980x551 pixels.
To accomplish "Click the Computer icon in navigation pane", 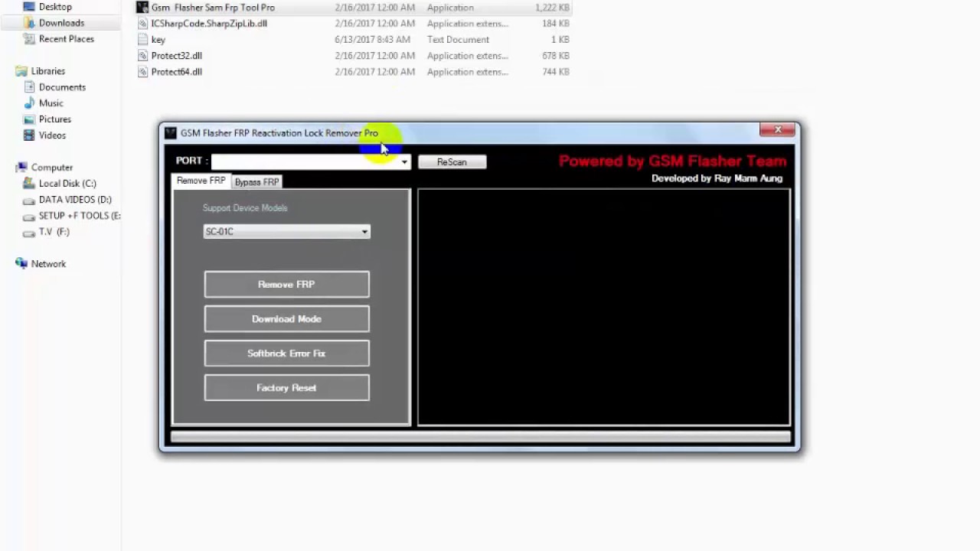I will (x=21, y=168).
